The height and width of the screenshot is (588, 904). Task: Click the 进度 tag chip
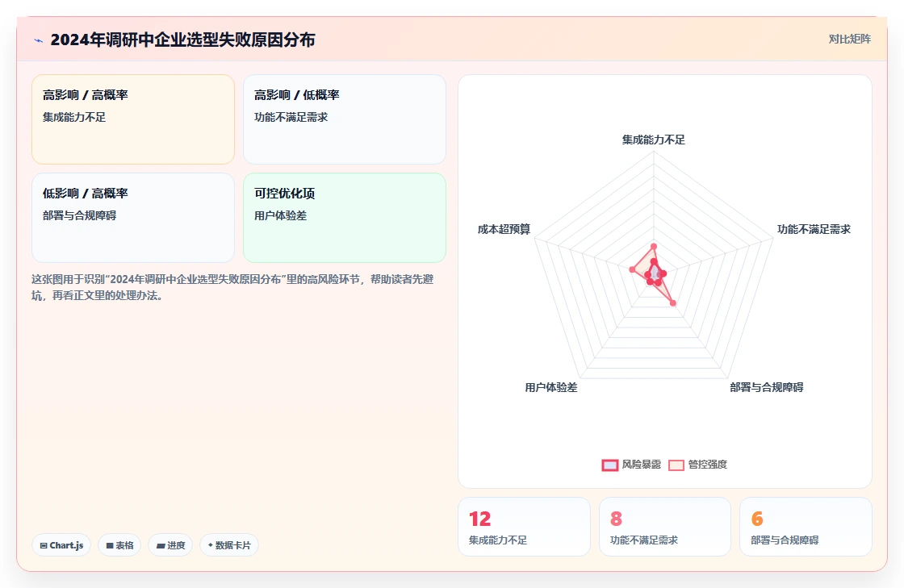(x=170, y=544)
